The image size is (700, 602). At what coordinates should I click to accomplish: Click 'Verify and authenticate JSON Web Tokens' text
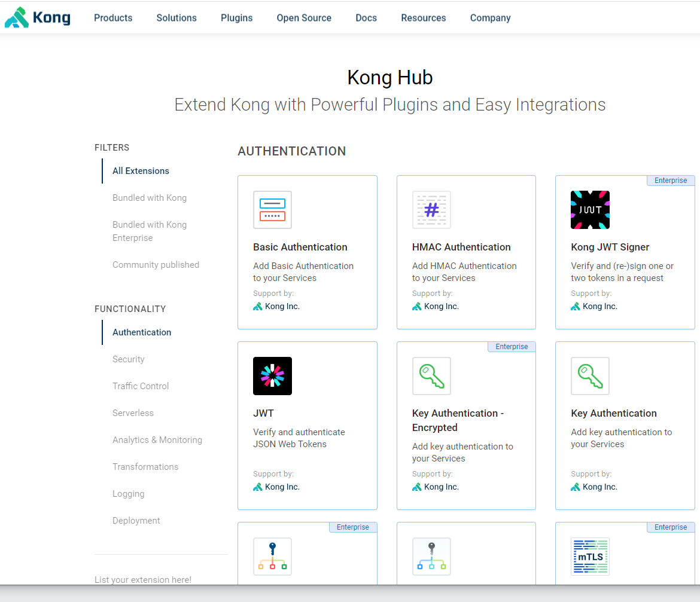point(299,438)
